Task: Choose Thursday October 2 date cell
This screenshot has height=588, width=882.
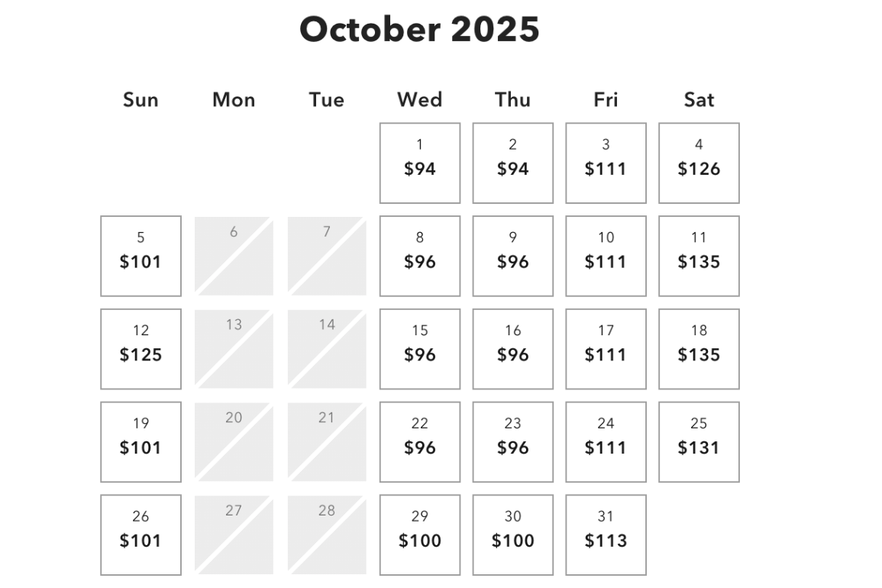Action: (512, 163)
